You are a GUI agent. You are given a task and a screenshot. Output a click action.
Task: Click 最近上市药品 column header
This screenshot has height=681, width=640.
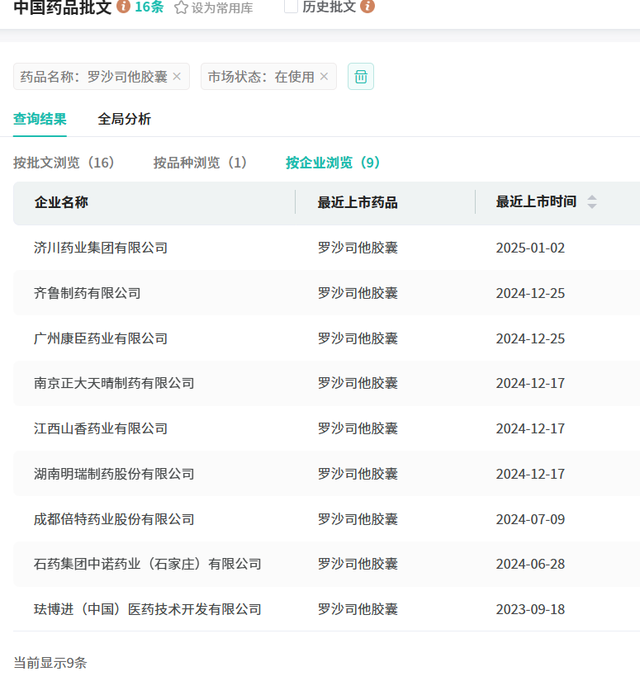pos(357,202)
